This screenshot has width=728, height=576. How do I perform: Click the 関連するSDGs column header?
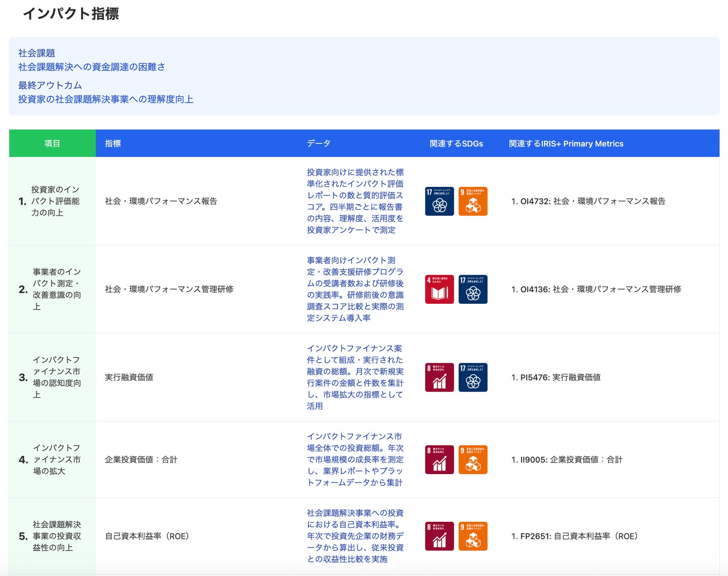(x=456, y=143)
